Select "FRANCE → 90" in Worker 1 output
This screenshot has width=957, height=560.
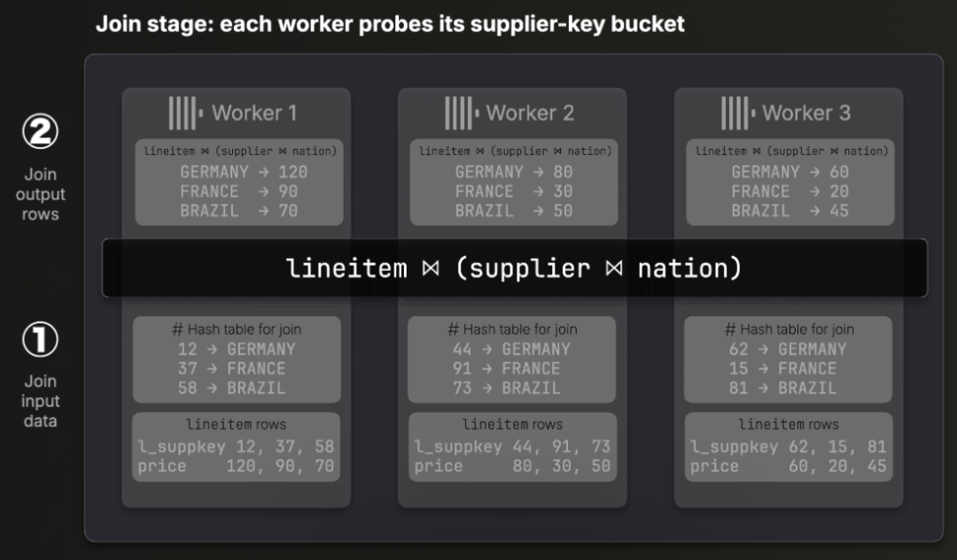pos(238,191)
